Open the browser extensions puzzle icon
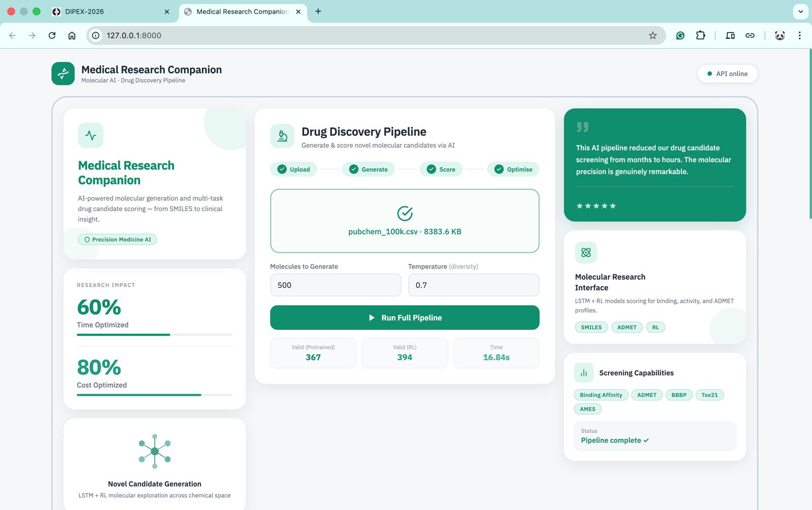 (x=700, y=36)
